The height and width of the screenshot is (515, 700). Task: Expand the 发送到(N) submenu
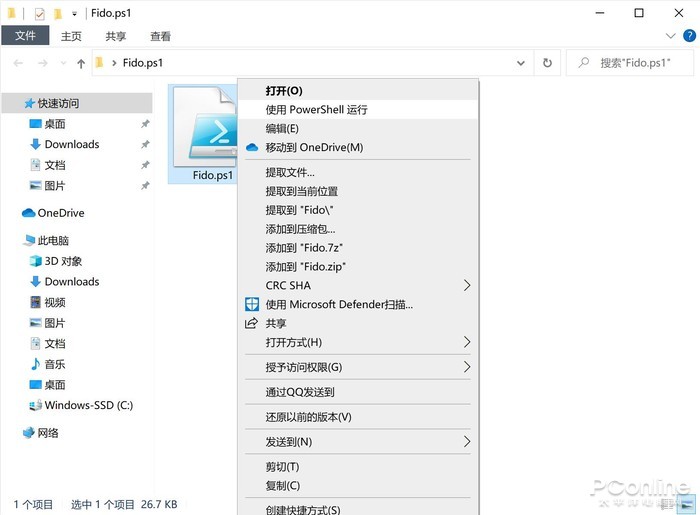(x=467, y=442)
